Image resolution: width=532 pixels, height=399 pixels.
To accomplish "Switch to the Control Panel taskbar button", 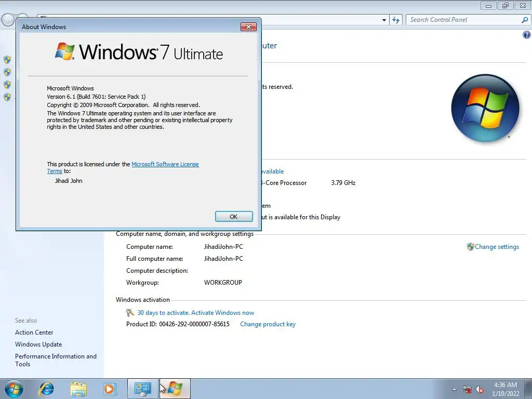I will [x=142, y=389].
